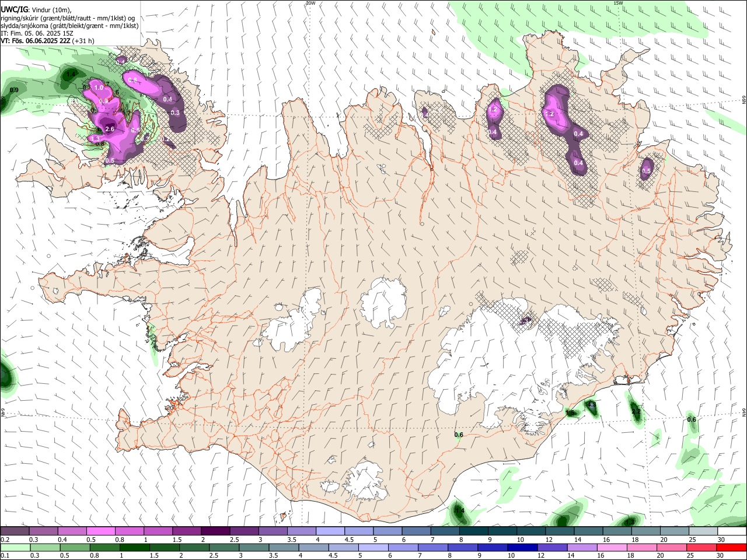The height and width of the screenshot is (560, 747).
Task: Click the 'VT: Fös. 06.06.2025 22Z' valid time
Action: click(x=36, y=41)
